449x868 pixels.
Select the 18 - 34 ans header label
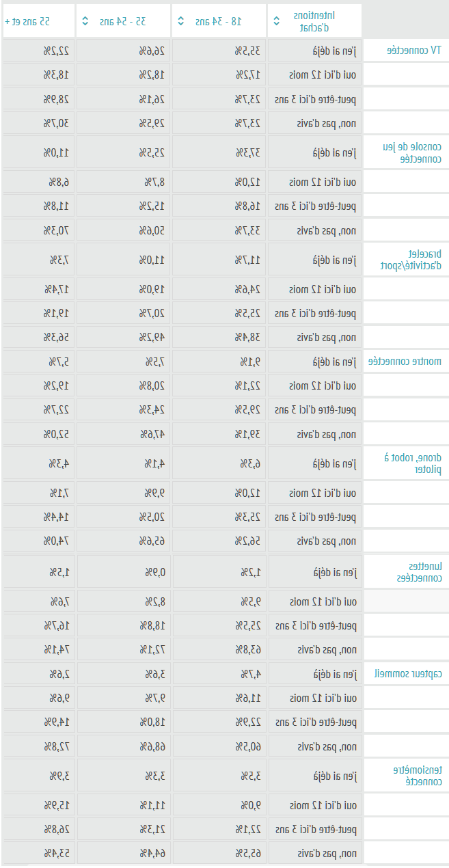[218, 21]
